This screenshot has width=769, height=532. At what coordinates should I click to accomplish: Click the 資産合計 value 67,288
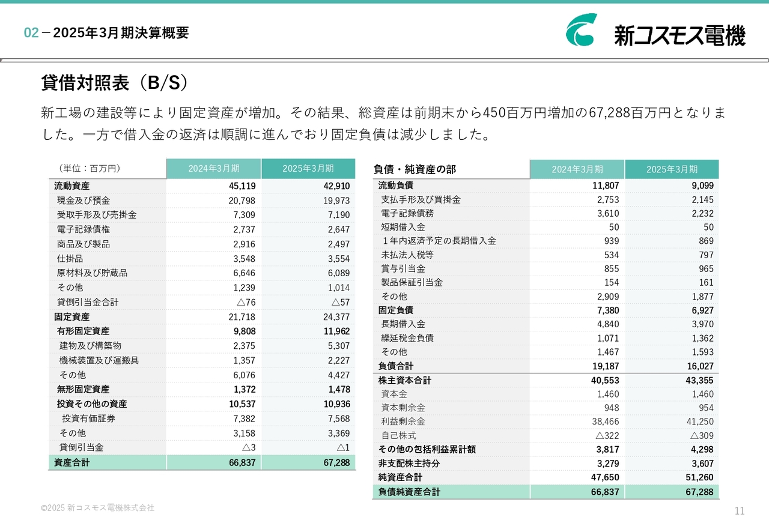click(x=336, y=463)
